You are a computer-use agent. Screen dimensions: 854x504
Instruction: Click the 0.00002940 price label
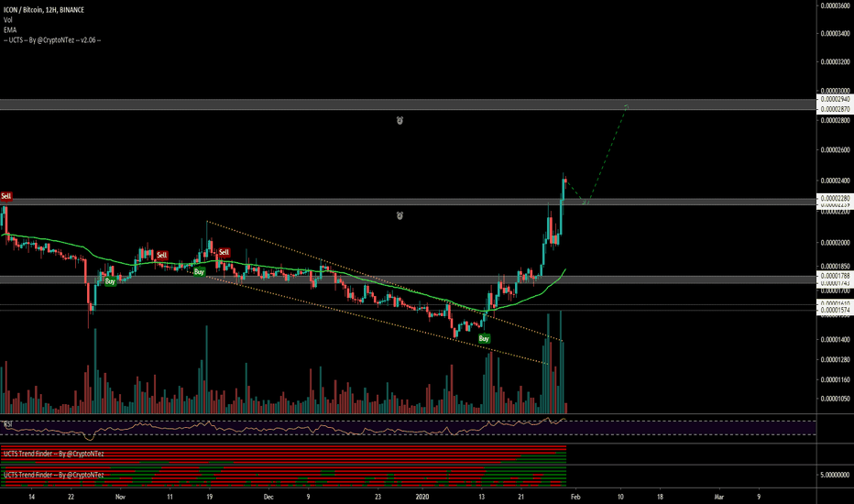835,100
